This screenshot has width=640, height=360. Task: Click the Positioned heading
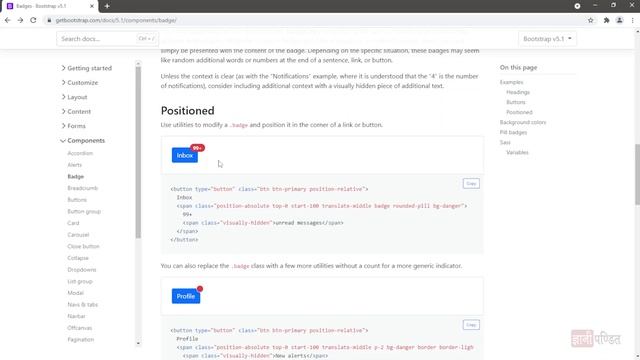[x=187, y=111]
